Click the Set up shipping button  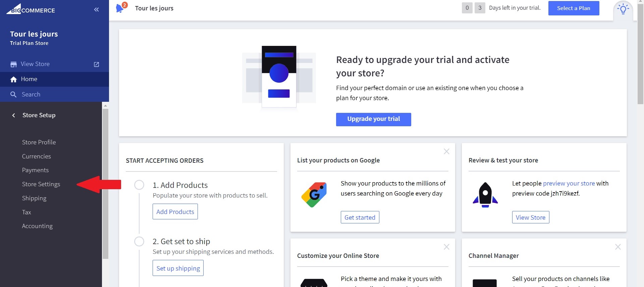[178, 268]
